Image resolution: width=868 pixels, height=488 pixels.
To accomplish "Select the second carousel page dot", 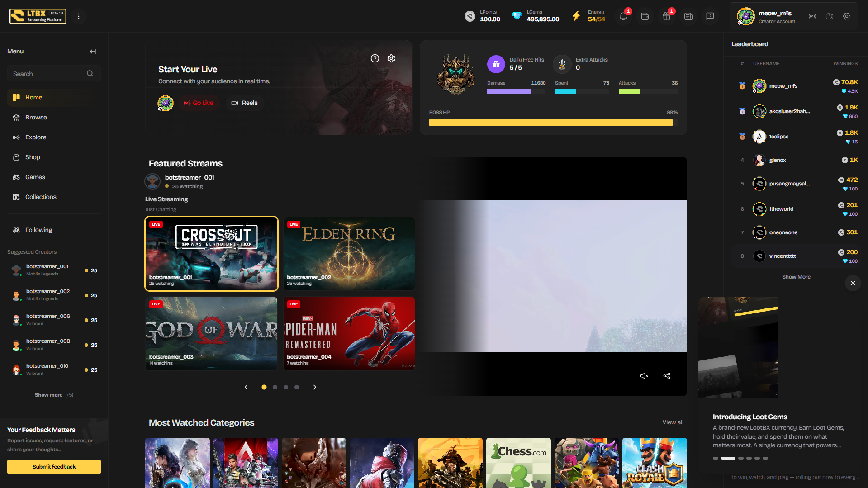I will (x=275, y=387).
